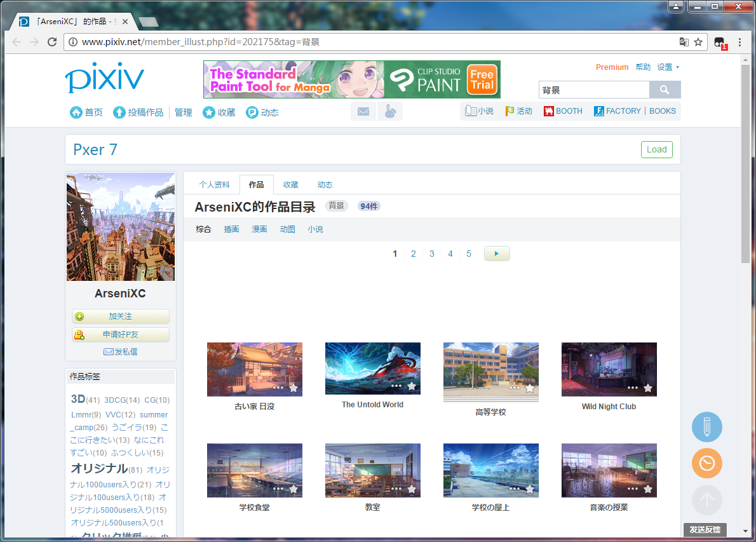Image resolution: width=756 pixels, height=542 pixels.
Task: Open the BOOKS link
Action: click(x=663, y=111)
